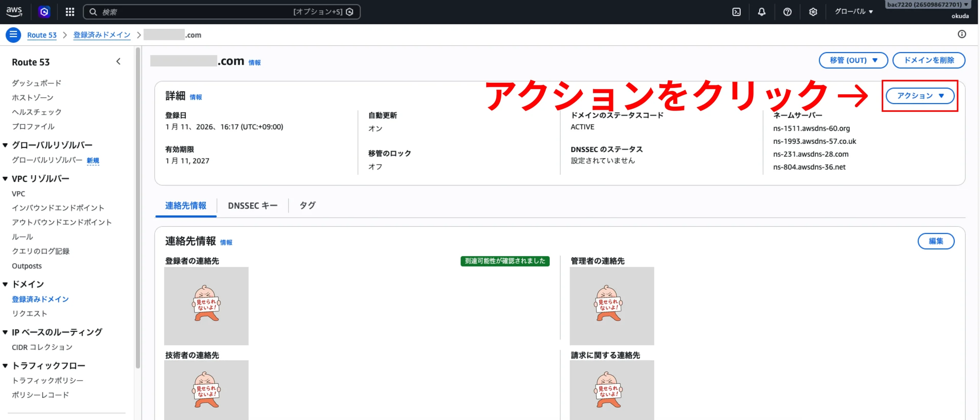
Task: Go to the Route 53 breadcrumb link
Action: 42,35
